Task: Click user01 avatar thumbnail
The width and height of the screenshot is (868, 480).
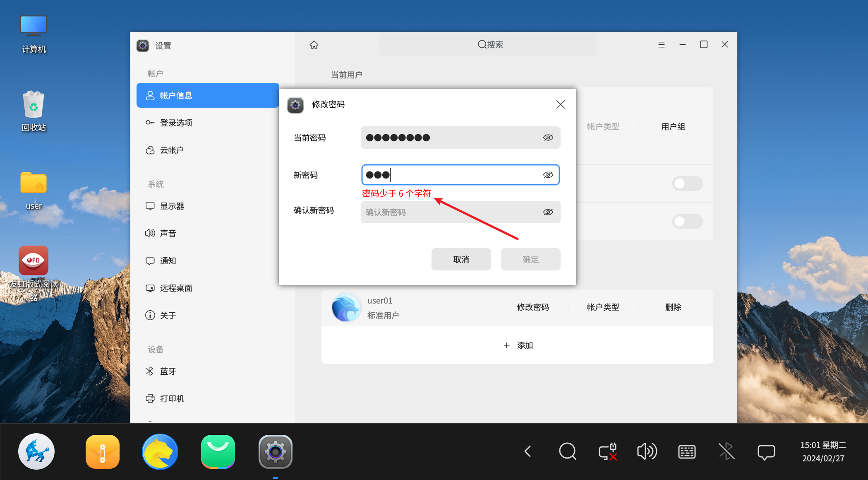Action: 346,307
